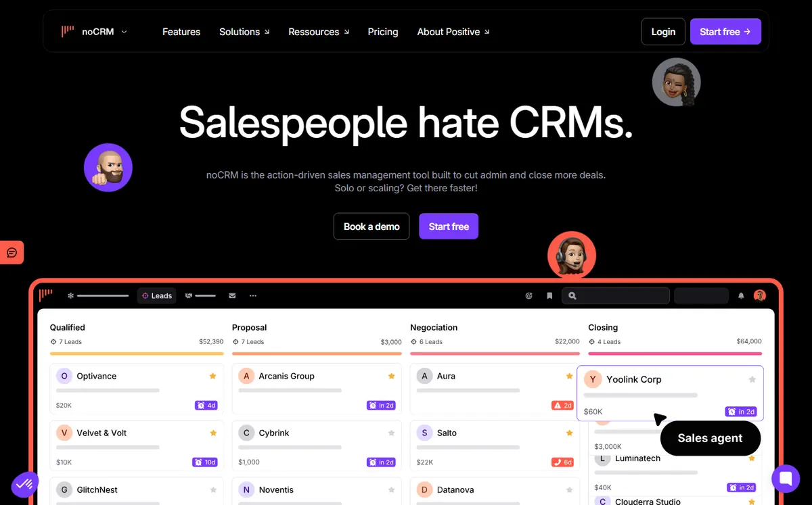
Task: Click the S avatar on the Salto card
Action: [x=424, y=433]
